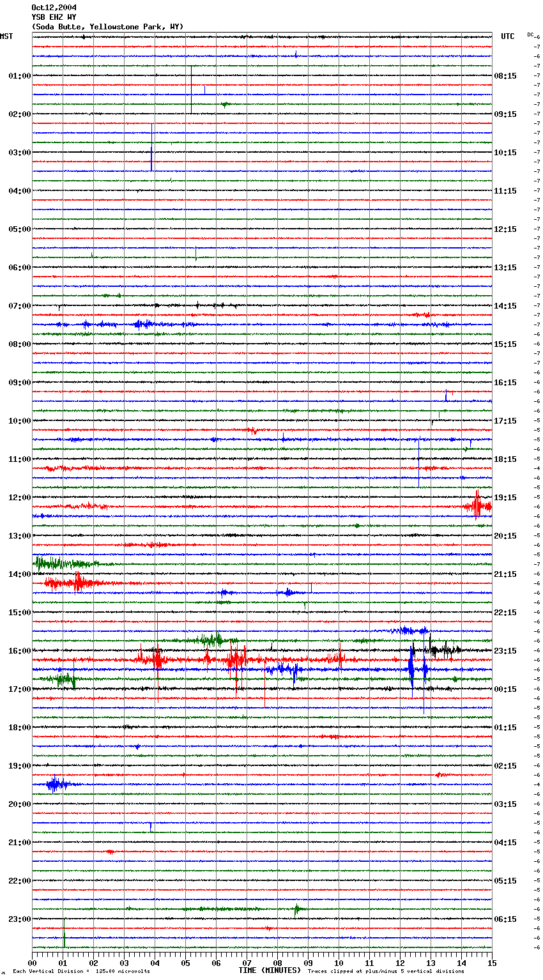543x980 pixels.
Task: Select the 23:15 UTC time label
Action: coord(505,651)
